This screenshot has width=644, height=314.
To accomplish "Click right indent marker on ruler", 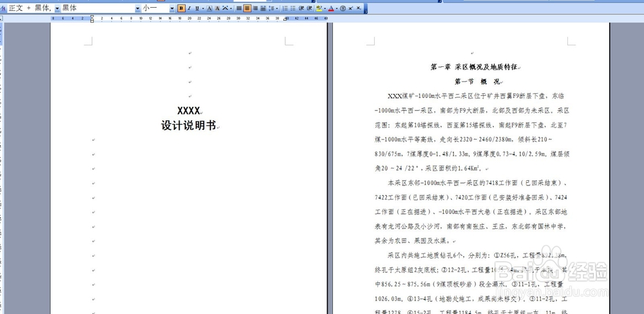I will coord(285,19).
